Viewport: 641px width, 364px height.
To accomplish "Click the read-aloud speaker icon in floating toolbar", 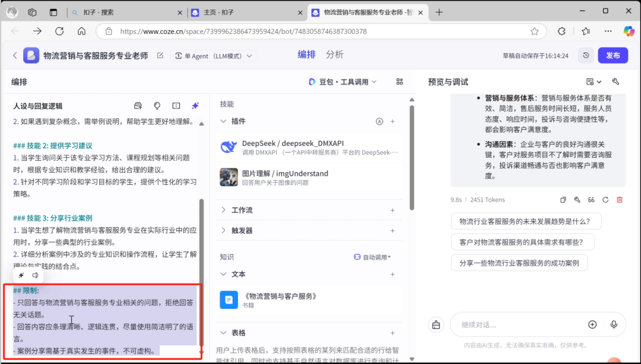I will pyautogui.click(x=34, y=275).
